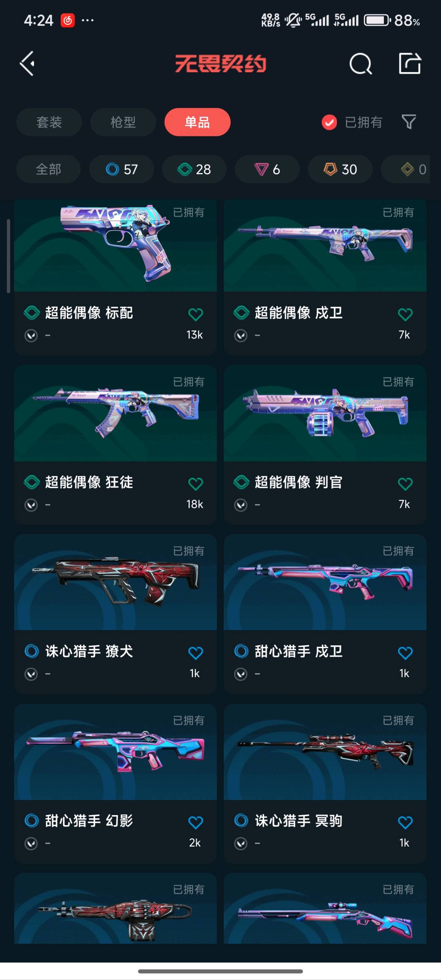Open the 诛心猎手 獠犬 weapon image
441x980 pixels.
[116, 582]
